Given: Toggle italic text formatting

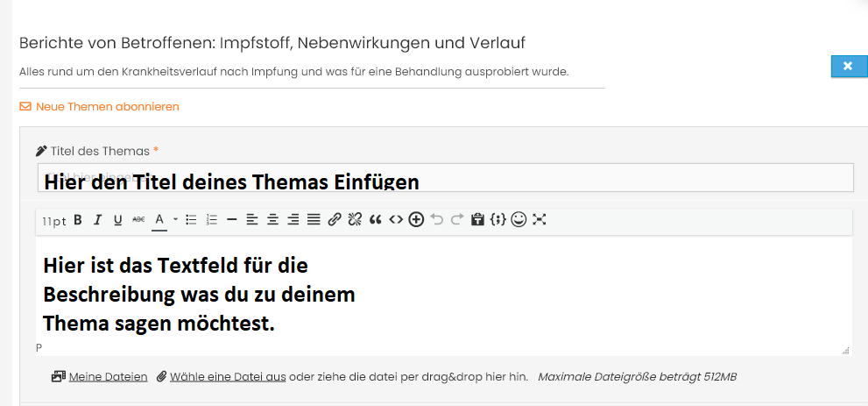Looking at the screenshot, I should pos(98,220).
